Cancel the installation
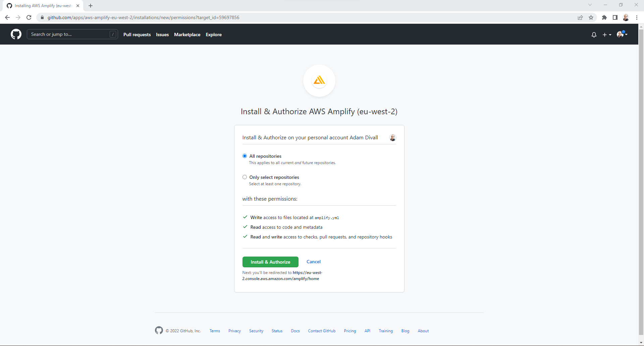Screen dimensions: 644x346 pyautogui.click(x=313, y=262)
